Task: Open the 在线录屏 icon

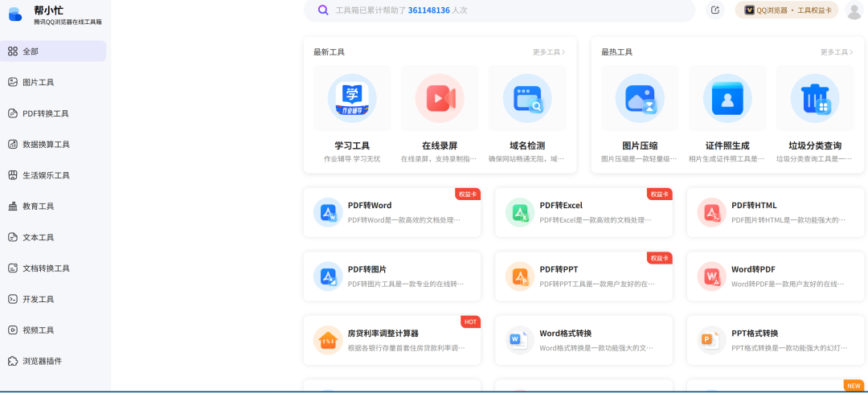Action: pyautogui.click(x=440, y=98)
